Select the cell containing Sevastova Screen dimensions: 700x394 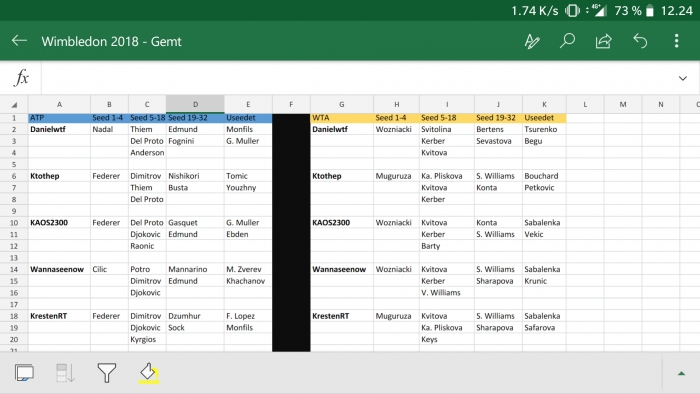[x=498, y=141]
